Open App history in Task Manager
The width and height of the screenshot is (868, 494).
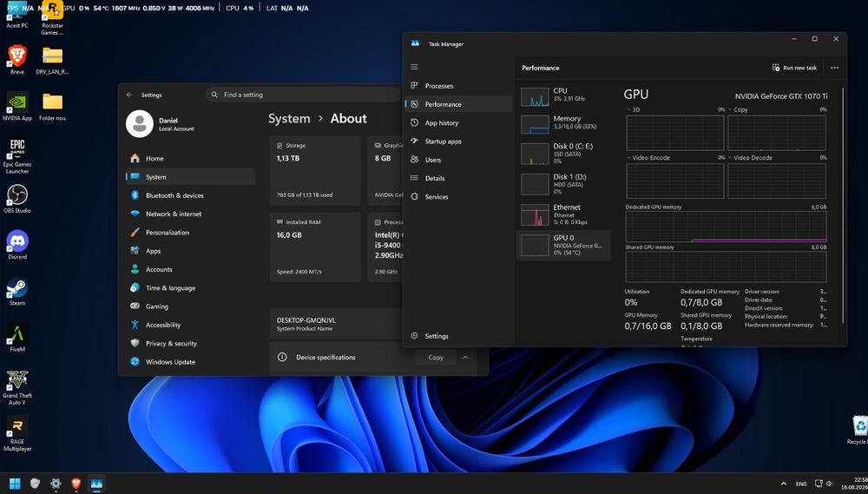coord(457,123)
